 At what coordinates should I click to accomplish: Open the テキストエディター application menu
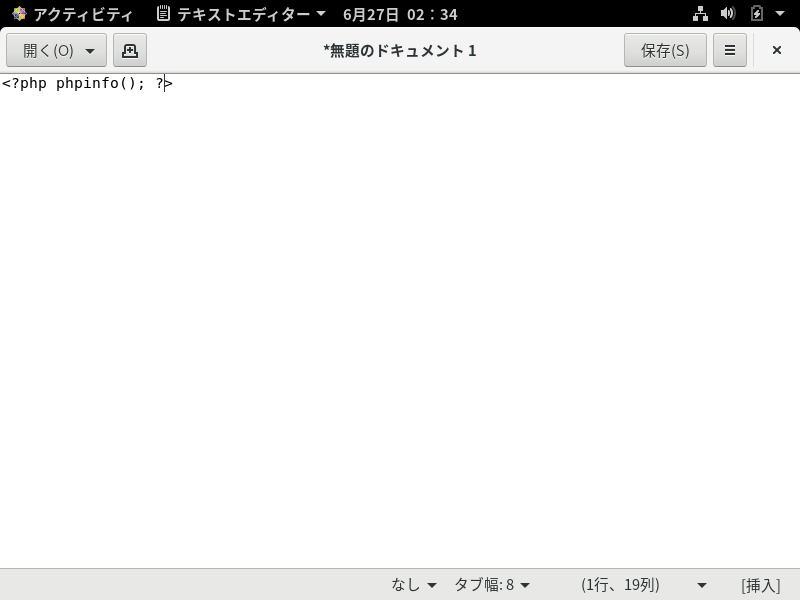pos(240,14)
